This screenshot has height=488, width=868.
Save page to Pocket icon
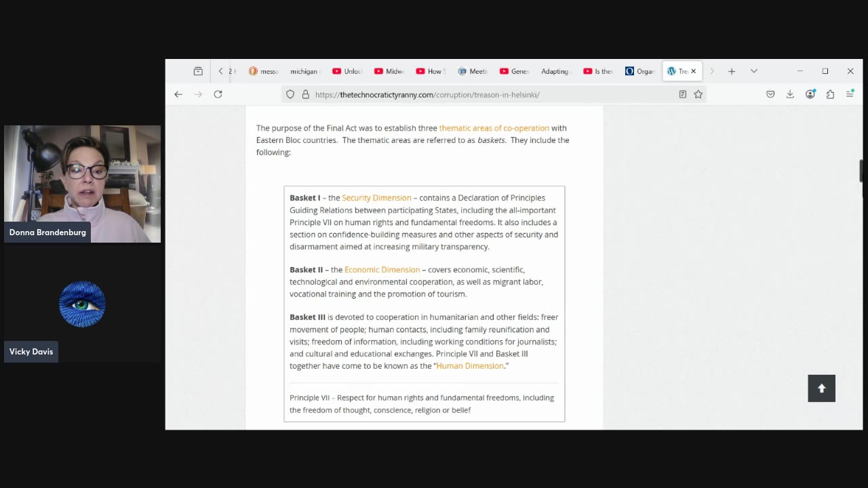point(770,94)
